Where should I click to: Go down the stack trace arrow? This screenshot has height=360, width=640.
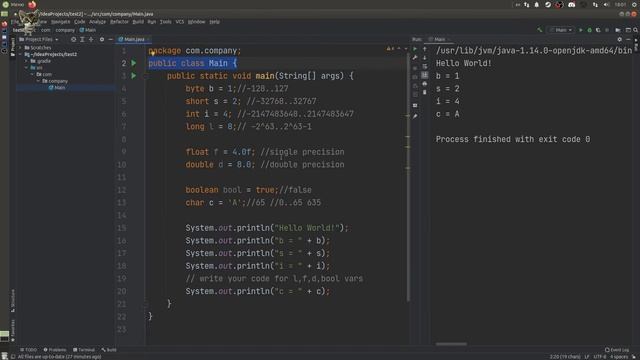[424, 58]
